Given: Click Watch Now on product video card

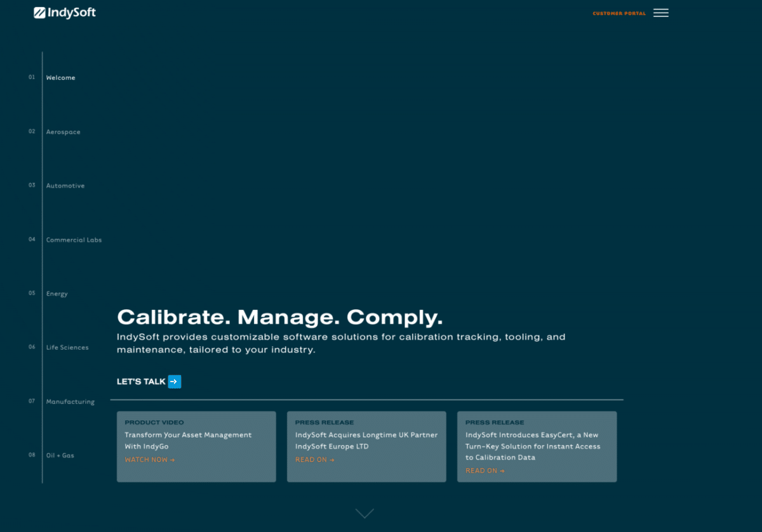Looking at the screenshot, I should 149,460.
